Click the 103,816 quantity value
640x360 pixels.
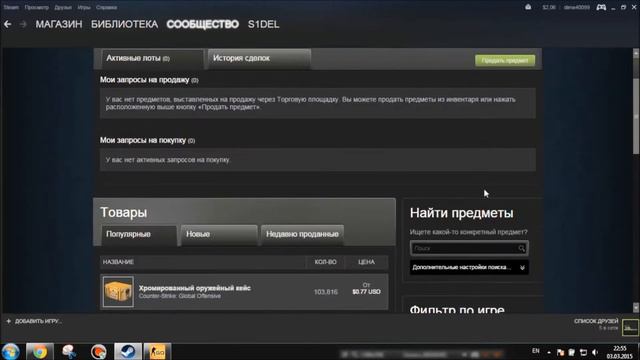tap(326, 292)
